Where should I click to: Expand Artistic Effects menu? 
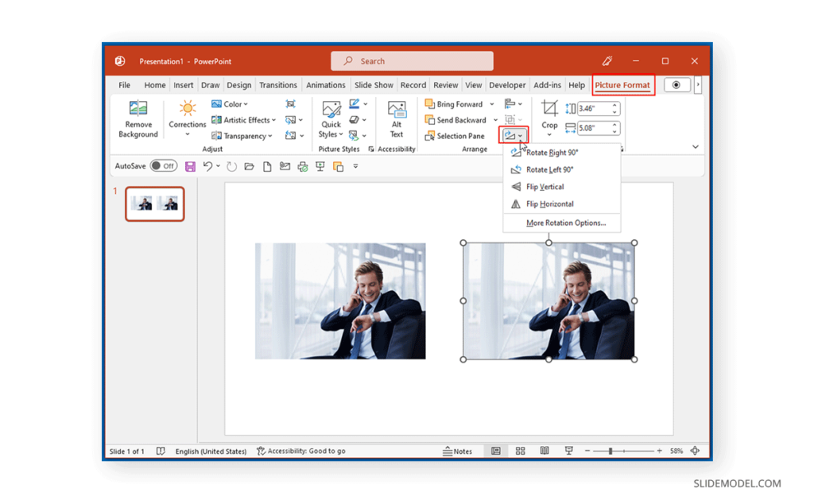[243, 120]
